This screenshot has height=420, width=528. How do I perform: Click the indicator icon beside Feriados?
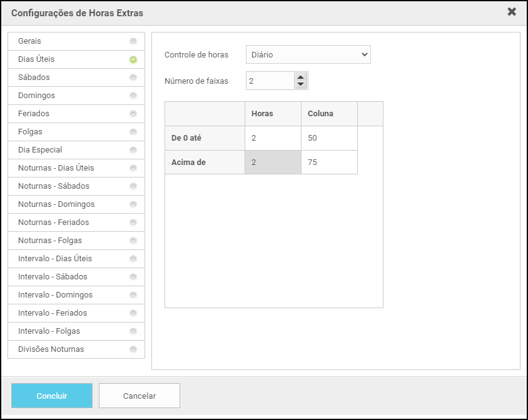(133, 114)
